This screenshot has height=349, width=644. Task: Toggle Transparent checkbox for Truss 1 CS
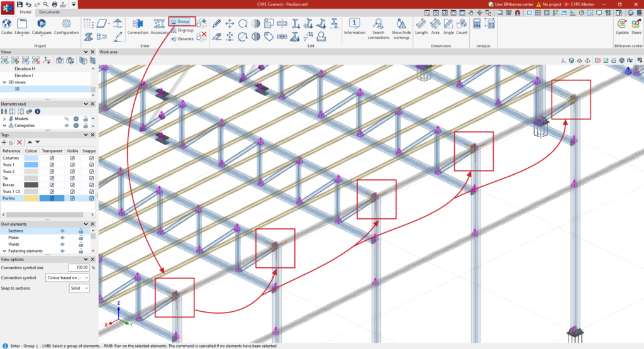pyautogui.click(x=52, y=191)
